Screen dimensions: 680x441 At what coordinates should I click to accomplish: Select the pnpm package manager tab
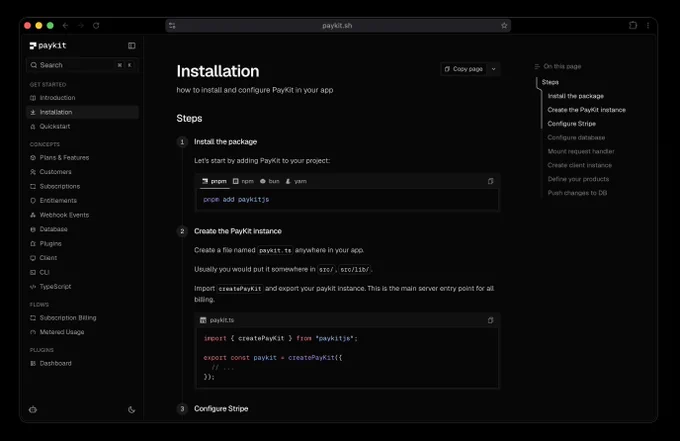[214, 181]
